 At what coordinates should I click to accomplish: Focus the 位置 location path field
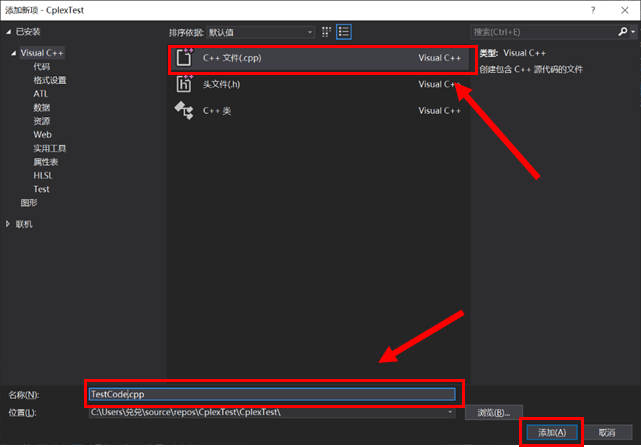(272, 412)
